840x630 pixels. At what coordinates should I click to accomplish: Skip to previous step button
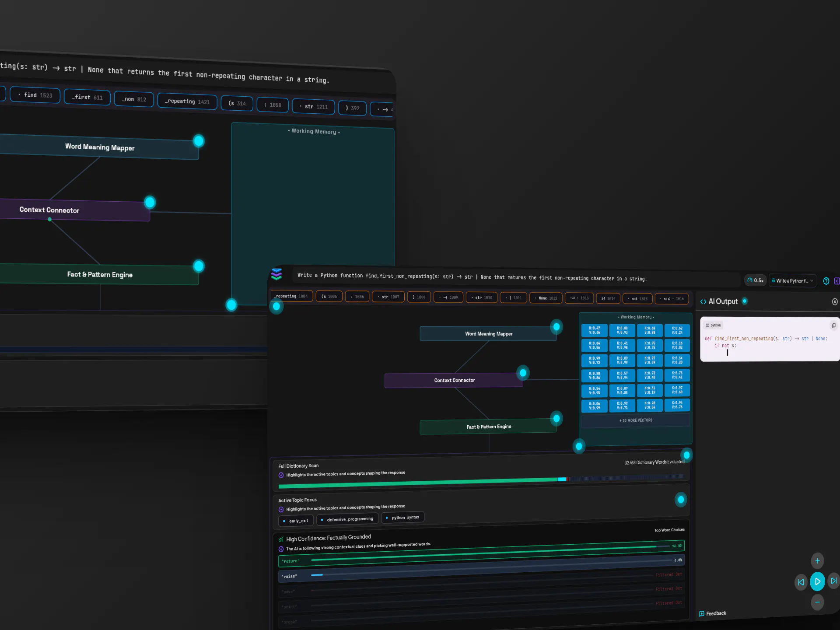pyautogui.click(x=801, y=582)
